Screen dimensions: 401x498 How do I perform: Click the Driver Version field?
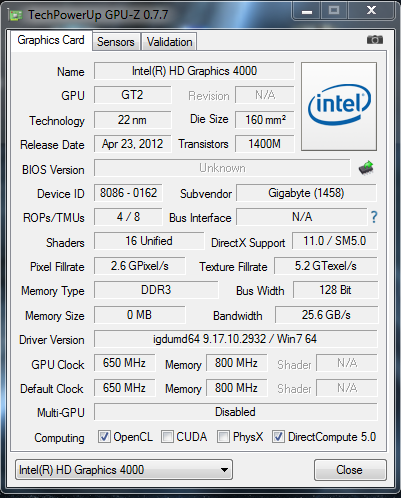click(x=236, y=339)
